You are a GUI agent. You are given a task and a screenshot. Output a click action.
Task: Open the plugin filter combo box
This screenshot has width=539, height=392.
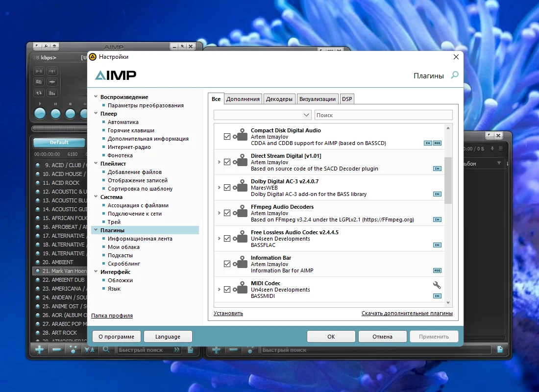pos(262,115)
